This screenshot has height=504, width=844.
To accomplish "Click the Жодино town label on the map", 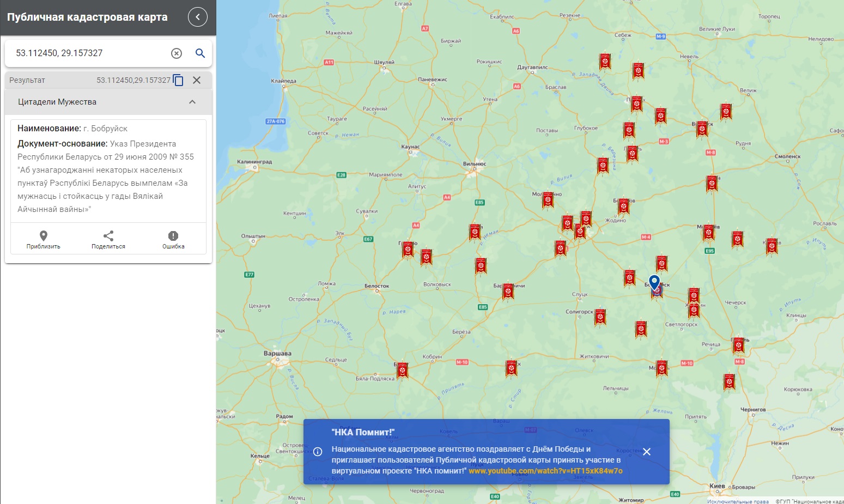I will [x=616, y=221].
